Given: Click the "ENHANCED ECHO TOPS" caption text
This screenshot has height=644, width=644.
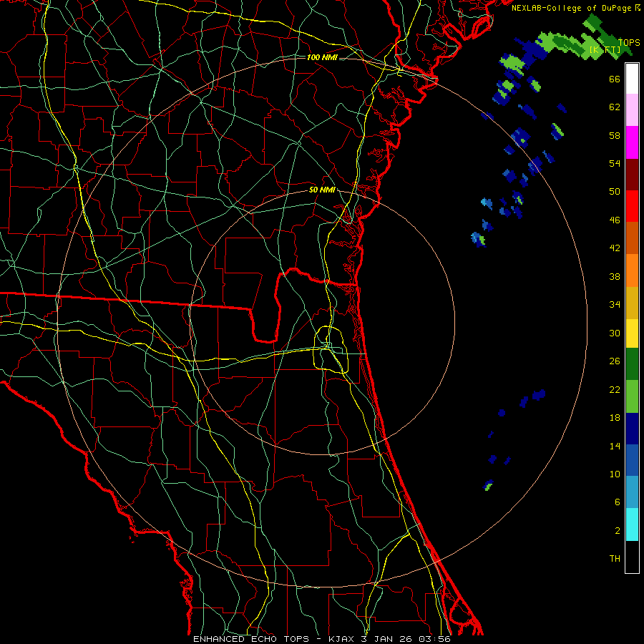Looking at the screenshot, I should click(251, 639).
